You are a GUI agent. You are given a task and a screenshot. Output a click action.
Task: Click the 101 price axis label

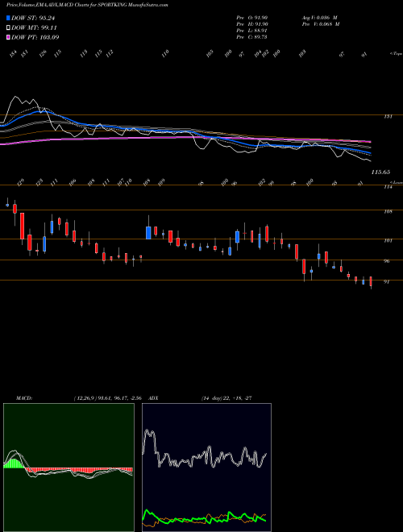pos(388,240)
